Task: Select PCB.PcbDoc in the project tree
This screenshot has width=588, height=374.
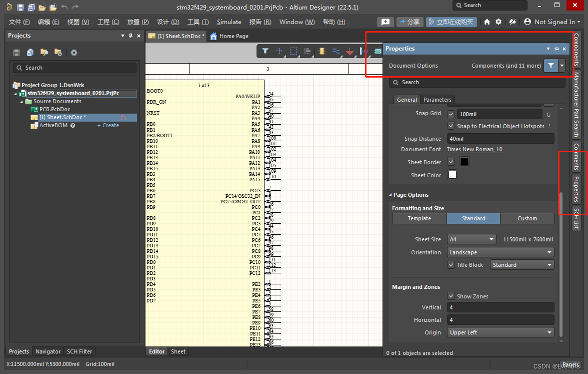Action: 55,109
